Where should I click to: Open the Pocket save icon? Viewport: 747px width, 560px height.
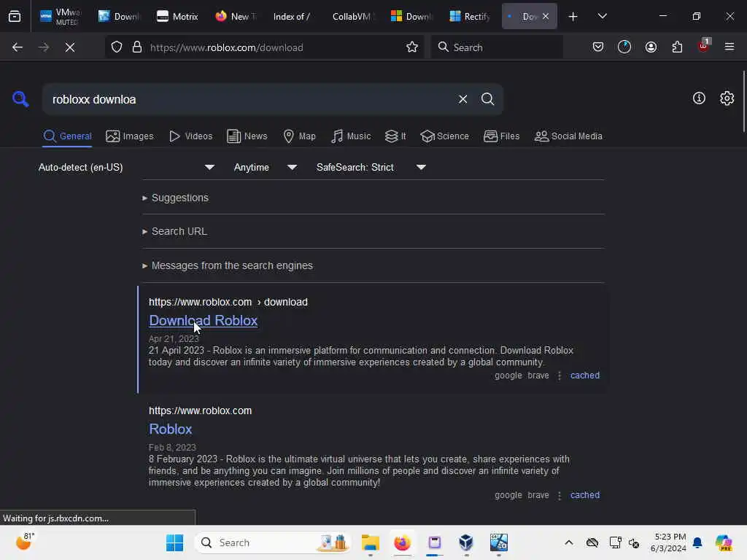click(598, 47)
